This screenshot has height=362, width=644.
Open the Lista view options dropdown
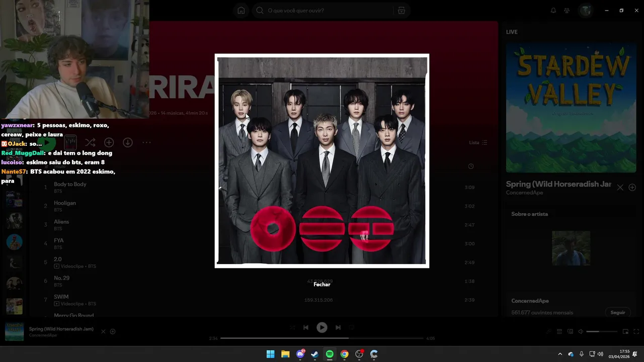[x=478, y=143]
